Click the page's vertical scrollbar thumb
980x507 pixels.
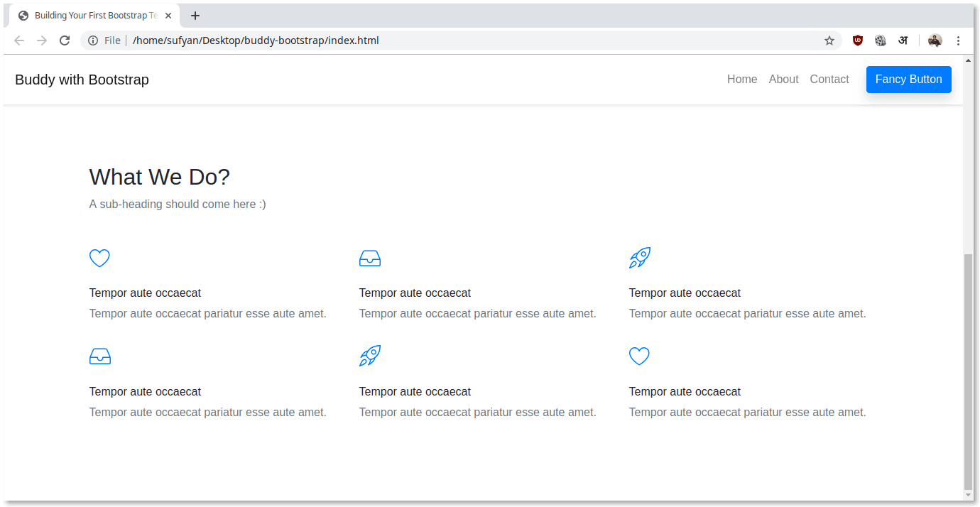tap(968, 369)
